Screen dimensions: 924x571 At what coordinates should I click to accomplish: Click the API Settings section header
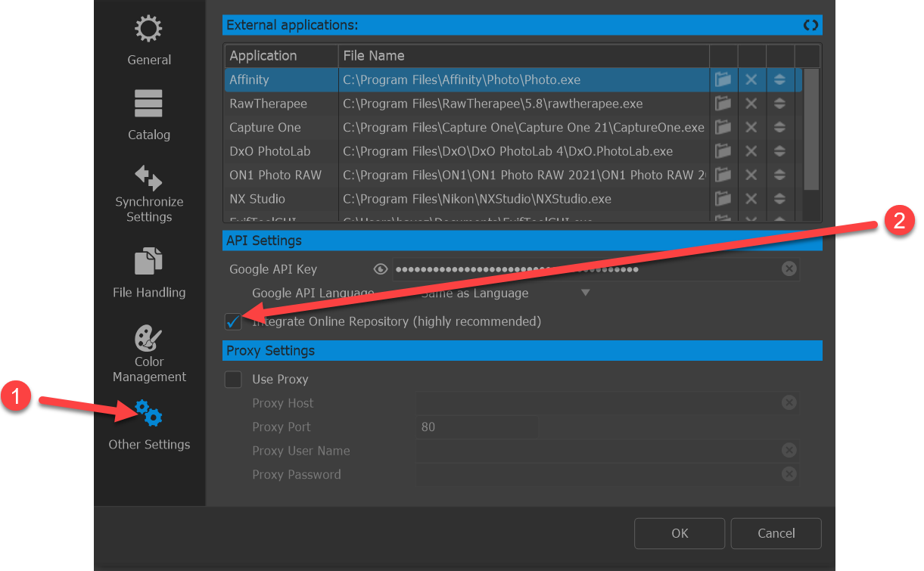522,241
